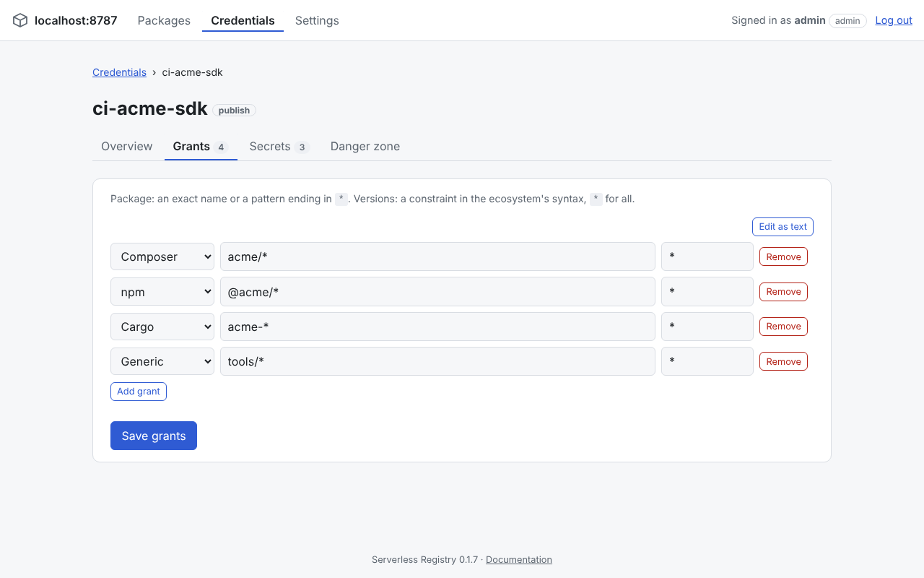Image resolution: width=924 pixels, height=578 pixels.
Task: Open the Composer ecosystem dropdown
Action: [162, 256]
